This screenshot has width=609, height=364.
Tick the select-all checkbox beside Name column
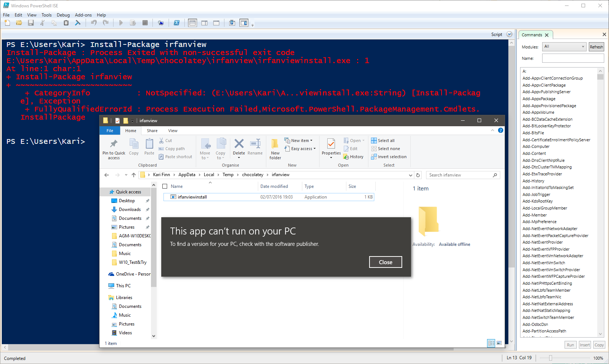[165, 186]
